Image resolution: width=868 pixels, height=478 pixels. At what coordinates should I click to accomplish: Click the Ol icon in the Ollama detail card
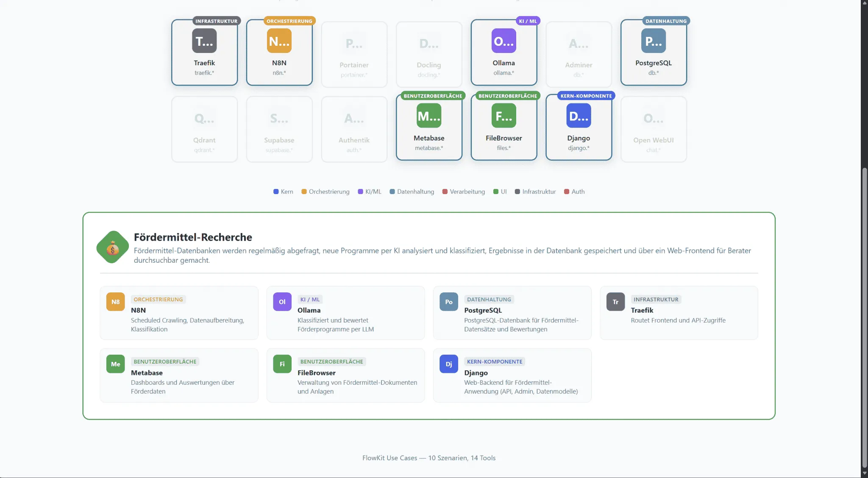pos(282,302)
